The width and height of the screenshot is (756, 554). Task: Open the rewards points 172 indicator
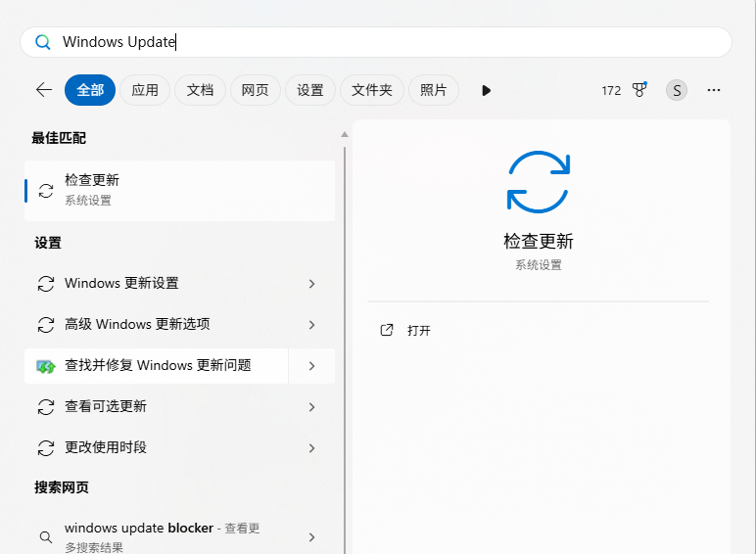(611, 91)
